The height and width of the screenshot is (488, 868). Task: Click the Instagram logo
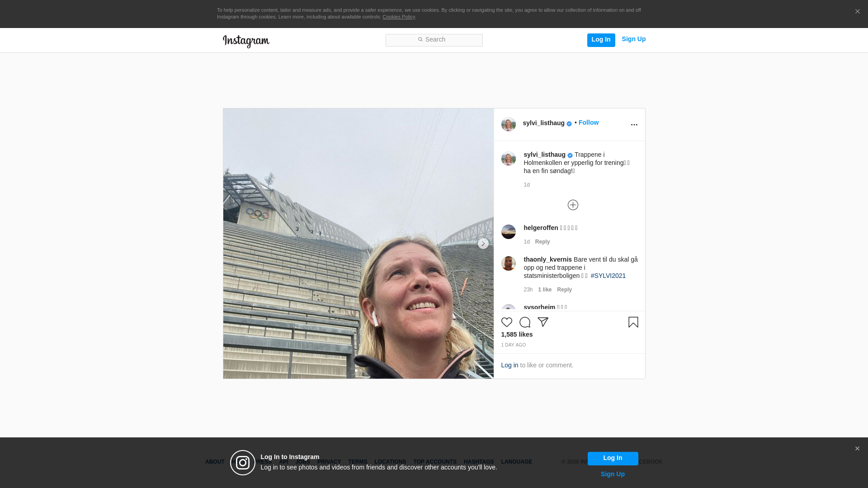click(246, 41)
